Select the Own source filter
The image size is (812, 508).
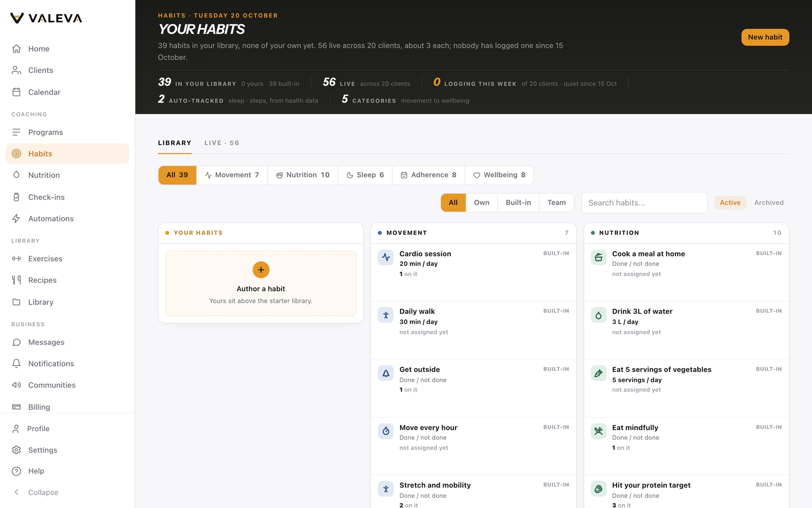(482, 202)
